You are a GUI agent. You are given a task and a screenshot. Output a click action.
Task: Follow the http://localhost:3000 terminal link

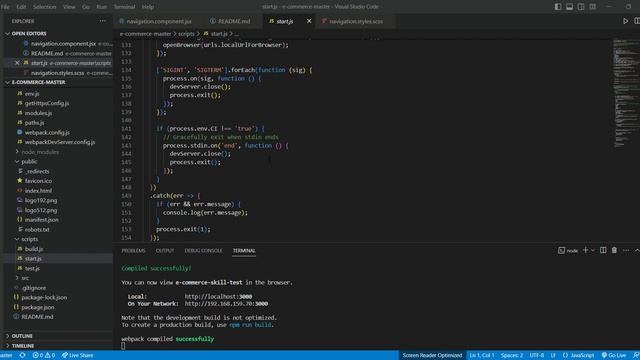coord(218,297)
